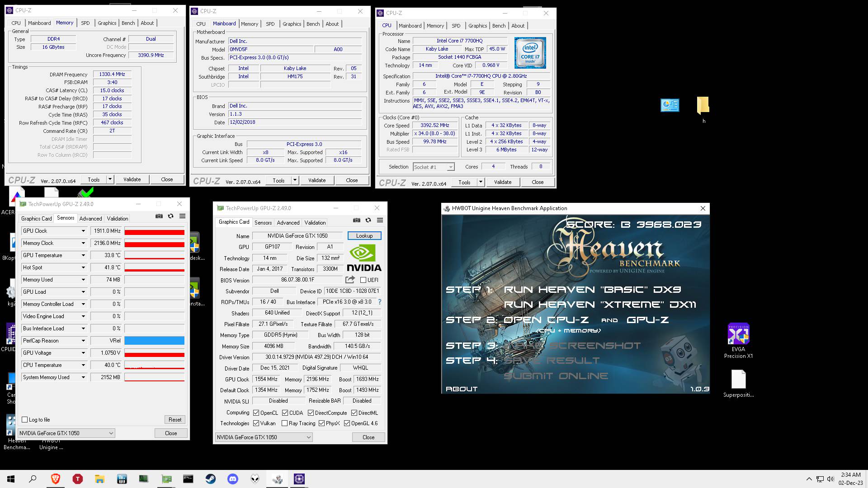Image resolution: width=868 pixels, height=488 pixels.
Task: Click the GPU Voltage sensor graph
Action: pos(154,353)
